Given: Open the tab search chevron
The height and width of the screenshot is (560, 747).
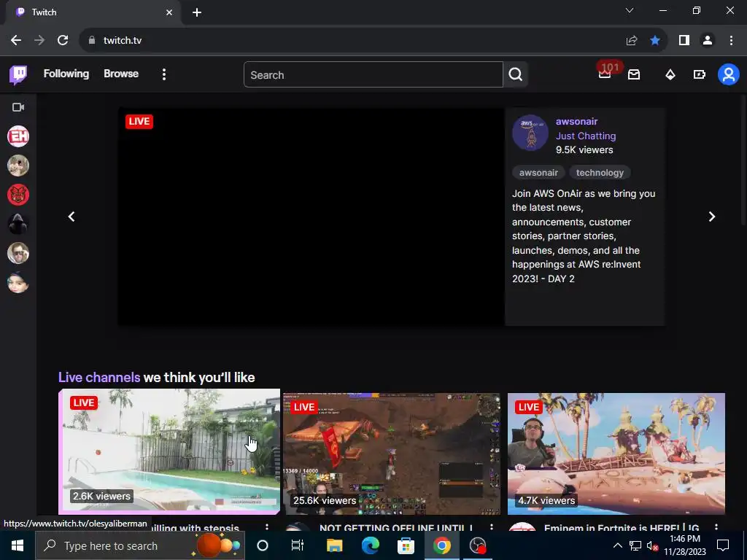Looking at the screenshot, I should click(630, 10).
